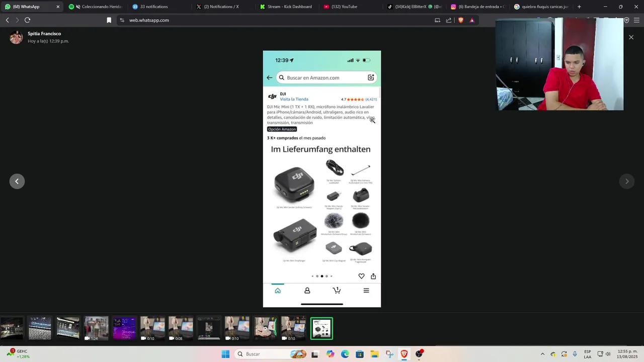Click the share page icon in address bar
Image resolution: width=644 pixels, height=362 pixels.
449,20
